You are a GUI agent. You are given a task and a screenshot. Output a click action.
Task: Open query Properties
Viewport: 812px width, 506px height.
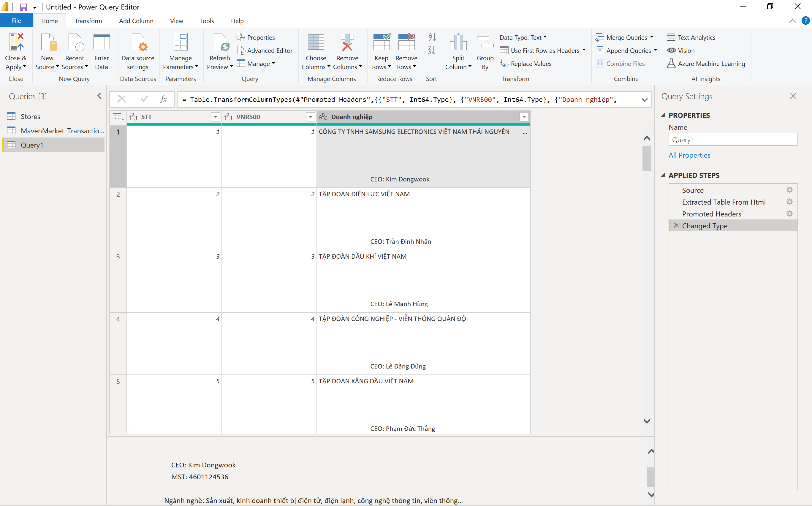256,37
